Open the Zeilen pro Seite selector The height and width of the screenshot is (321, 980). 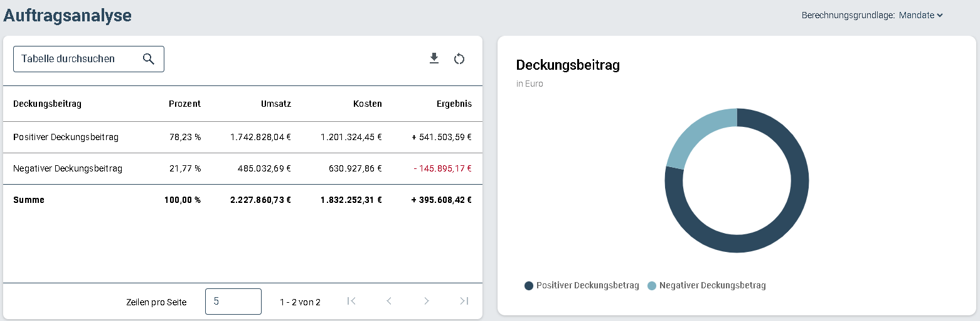tap(233, 302)
